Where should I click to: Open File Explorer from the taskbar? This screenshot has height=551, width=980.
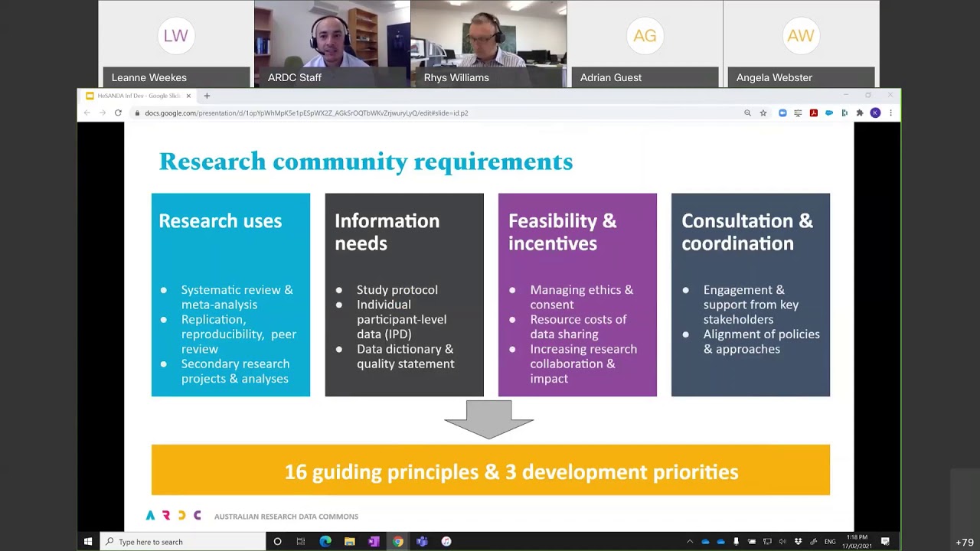click(349, 542)
